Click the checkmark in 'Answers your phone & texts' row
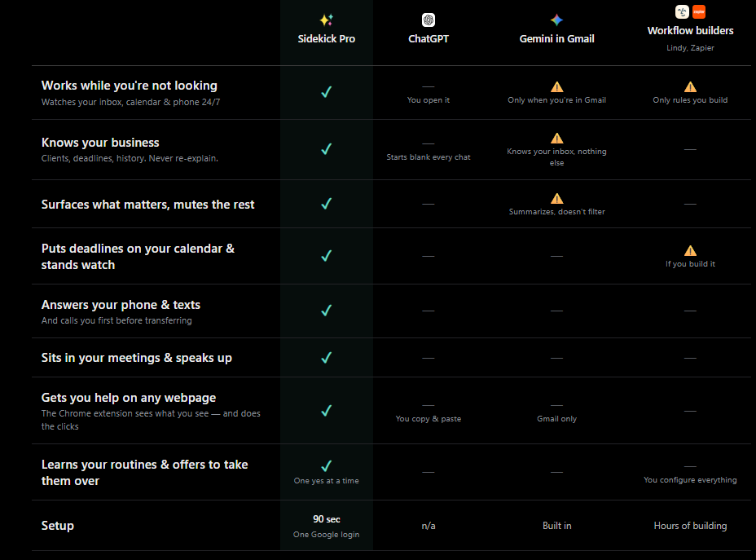This screenshot has height=560, width=756. (327, 310)
